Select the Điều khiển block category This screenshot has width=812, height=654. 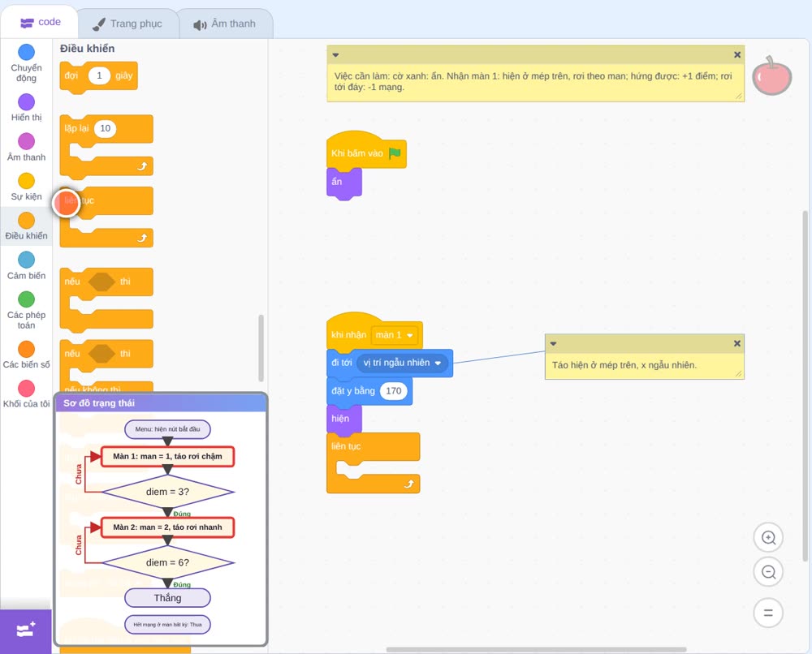27,226
